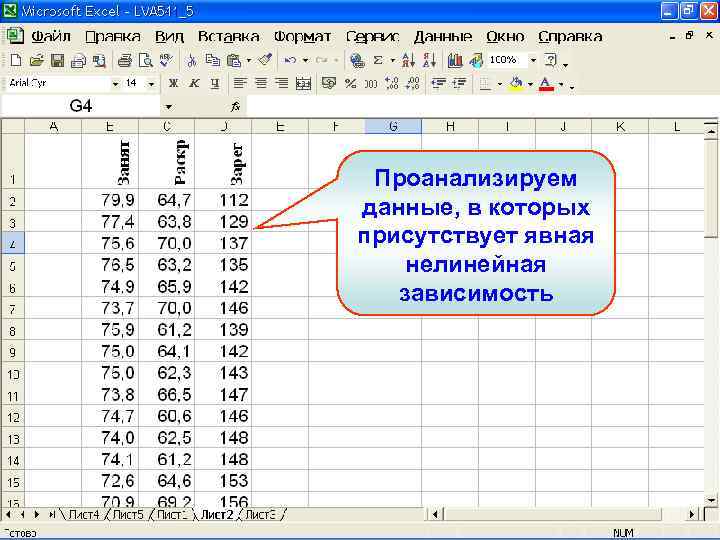The width and height of the screenshot is (720, 540).
Task: Apply the red Font Color swatch
Action: point(546,84)
